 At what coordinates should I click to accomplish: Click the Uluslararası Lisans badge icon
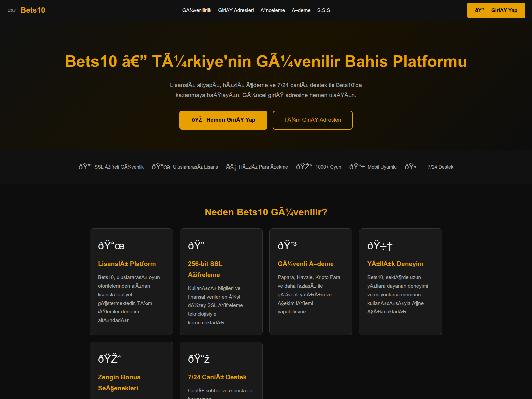point(161,167)
